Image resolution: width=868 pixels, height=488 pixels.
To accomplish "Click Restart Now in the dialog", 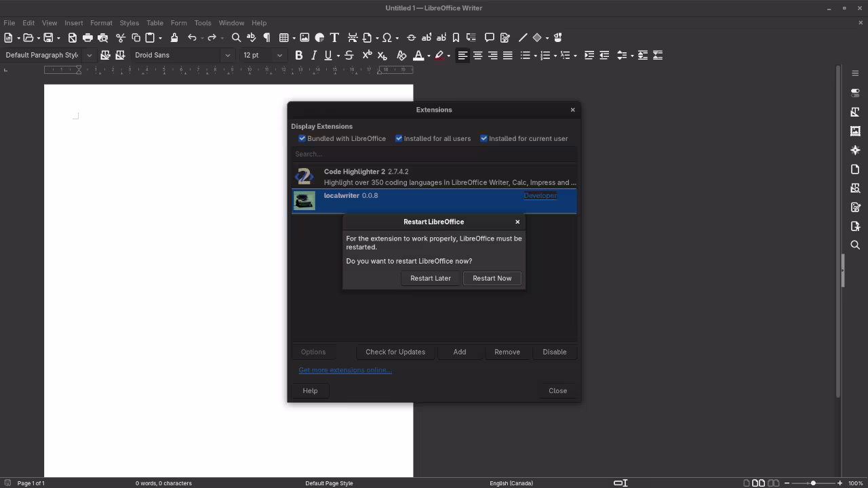I will 492,278.
